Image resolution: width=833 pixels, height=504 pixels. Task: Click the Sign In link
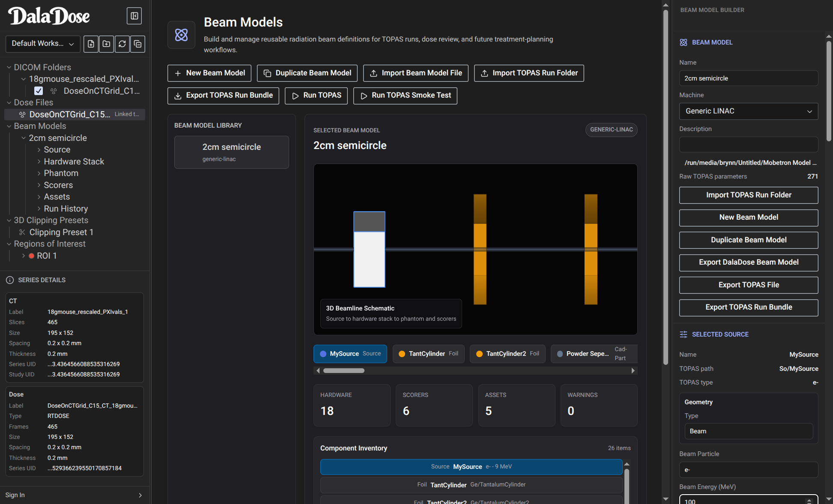point(15,495)
